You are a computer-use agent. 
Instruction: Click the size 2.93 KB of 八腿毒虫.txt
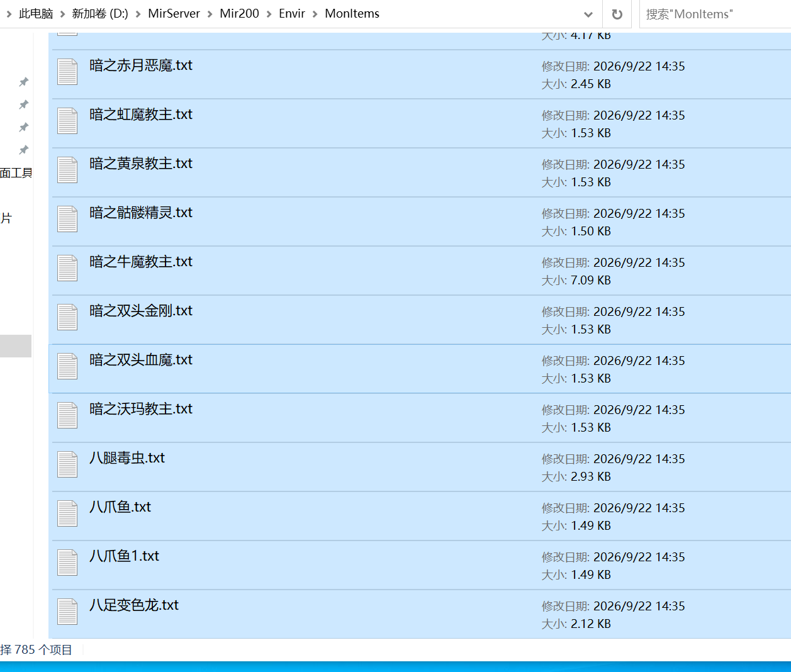[591, 476]
